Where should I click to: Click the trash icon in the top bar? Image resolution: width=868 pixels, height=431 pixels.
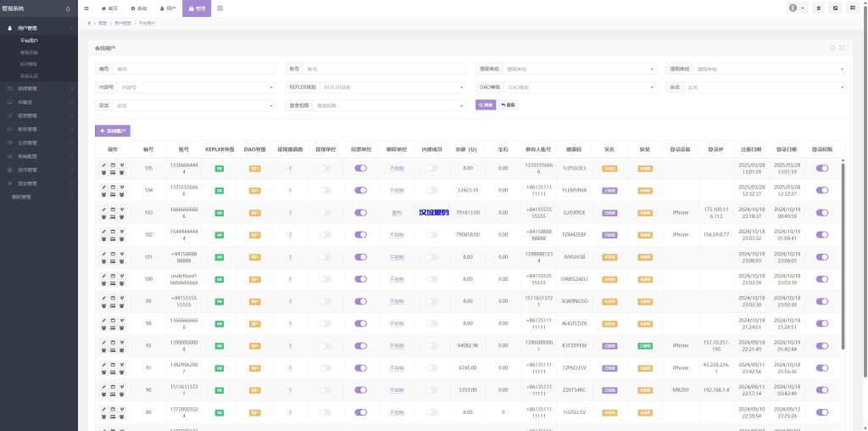[x=819, y=8]
